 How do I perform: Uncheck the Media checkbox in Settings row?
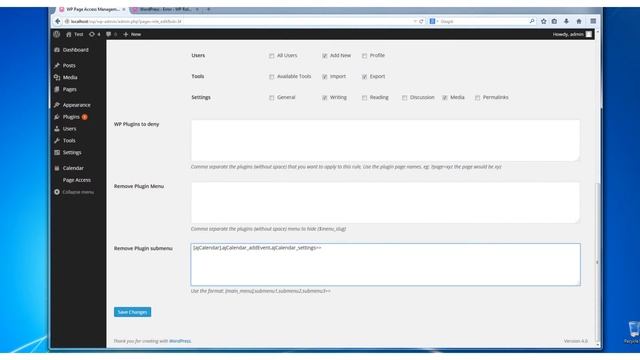coord(445,98)
